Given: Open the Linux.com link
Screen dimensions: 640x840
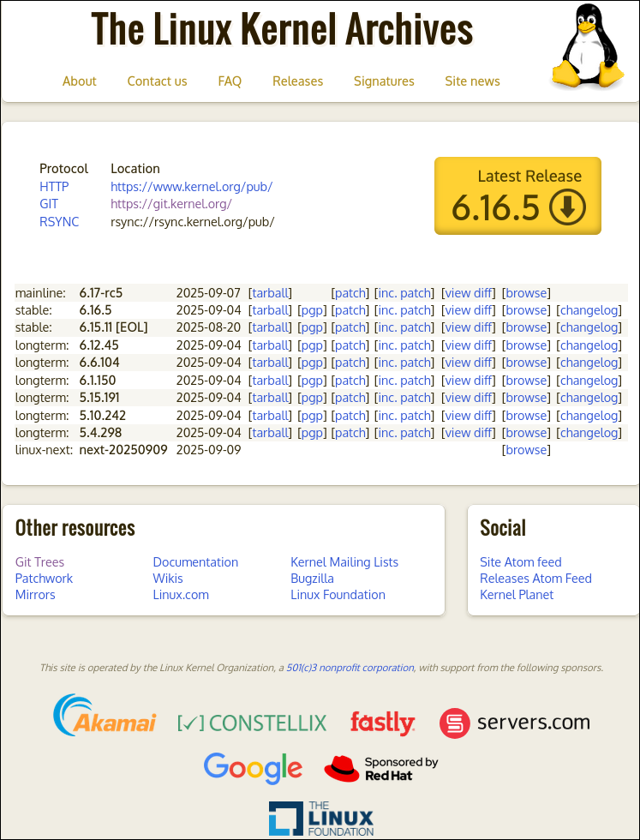Looking at the screenshot, I should point(181,595).
